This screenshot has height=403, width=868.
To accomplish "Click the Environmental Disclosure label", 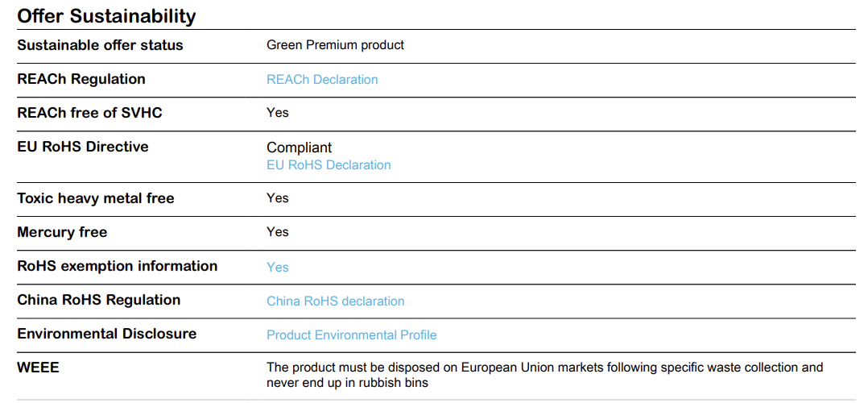I will (x=107, y=333).
